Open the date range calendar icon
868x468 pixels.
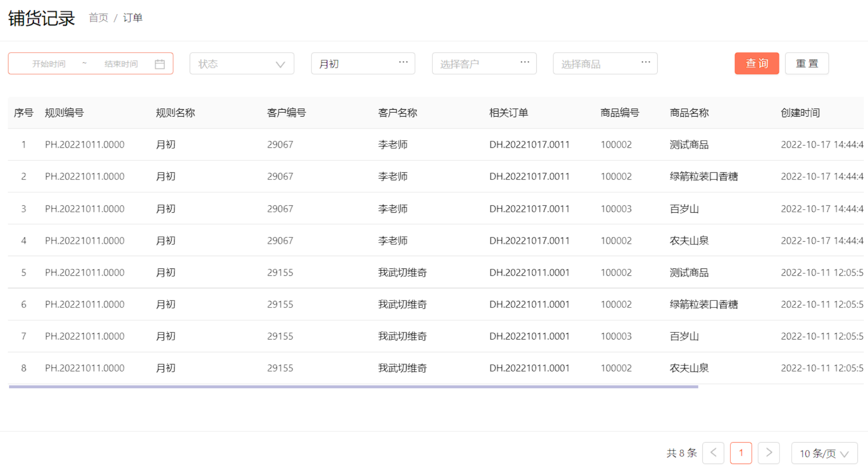point(160,64)
